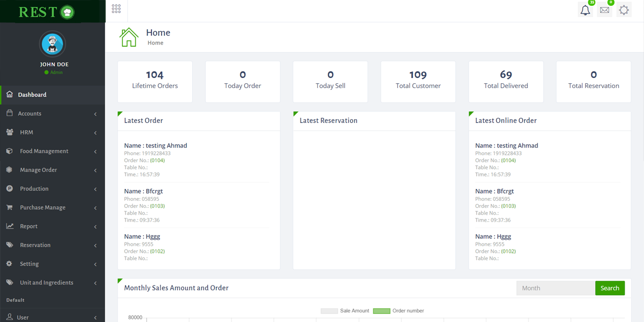Click the settings gear icon in top bar
The width and height of the screenshot is (644, 322).
pyautogui.click(x=624, y=10)
